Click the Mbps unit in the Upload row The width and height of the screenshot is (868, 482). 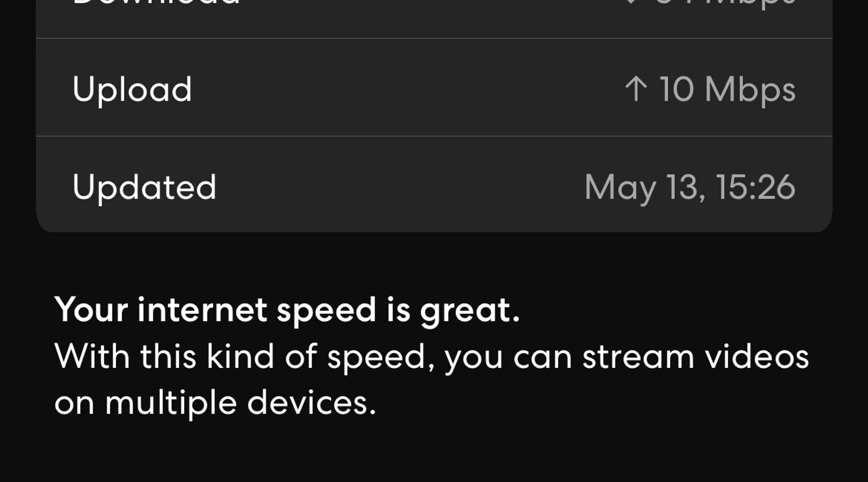[x=750, y=90]
